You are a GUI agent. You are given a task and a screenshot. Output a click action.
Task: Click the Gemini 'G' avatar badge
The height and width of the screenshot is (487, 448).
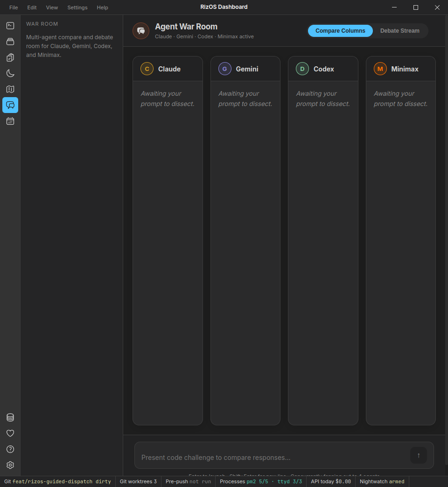click(x=225, y=69)
